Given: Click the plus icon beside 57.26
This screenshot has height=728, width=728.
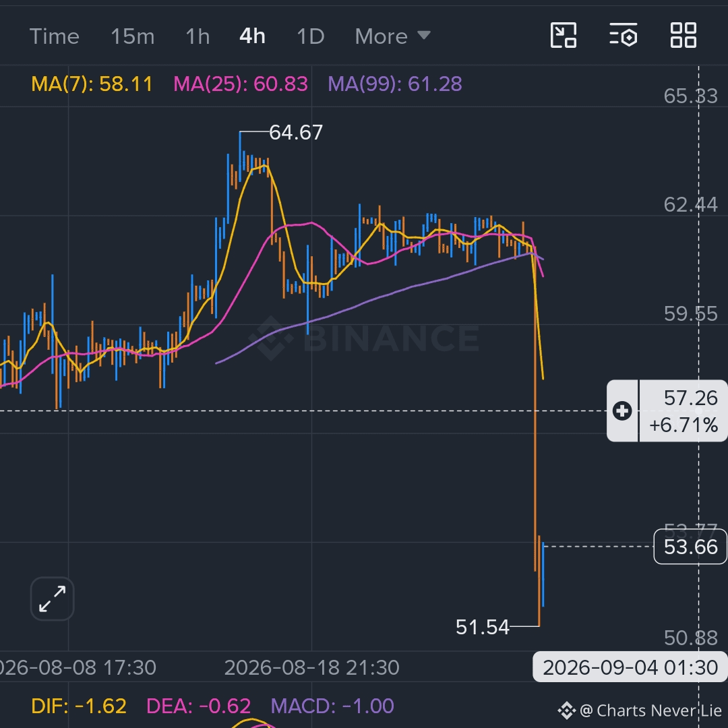Looking at the screenshot, I should [622, 411].
